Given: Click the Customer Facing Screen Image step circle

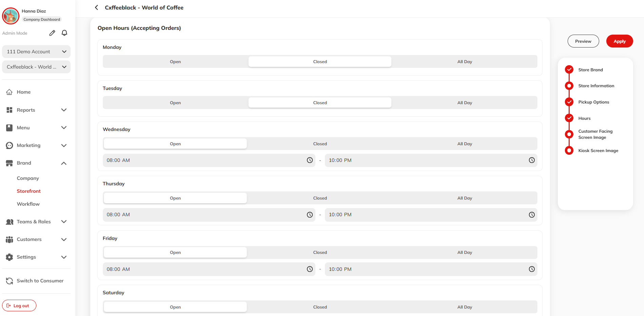Looking at the screenshot, I should [569, 134].
